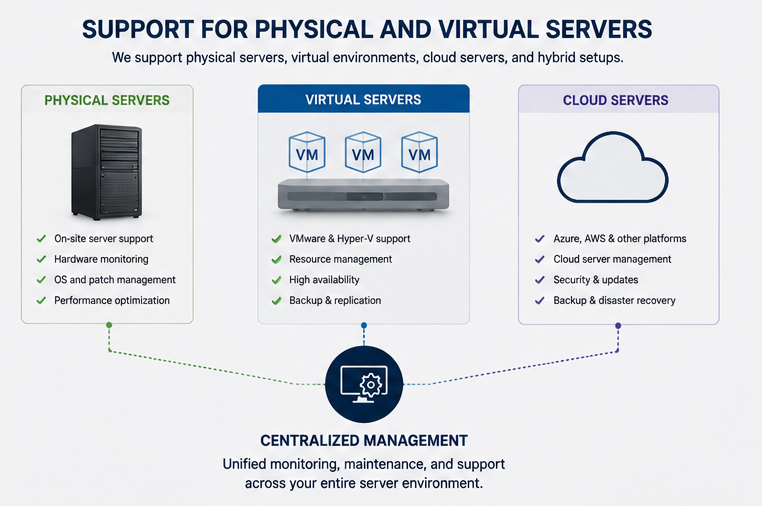Click the black physical server tower image
The image size is (762, 506).
[107, 172]
